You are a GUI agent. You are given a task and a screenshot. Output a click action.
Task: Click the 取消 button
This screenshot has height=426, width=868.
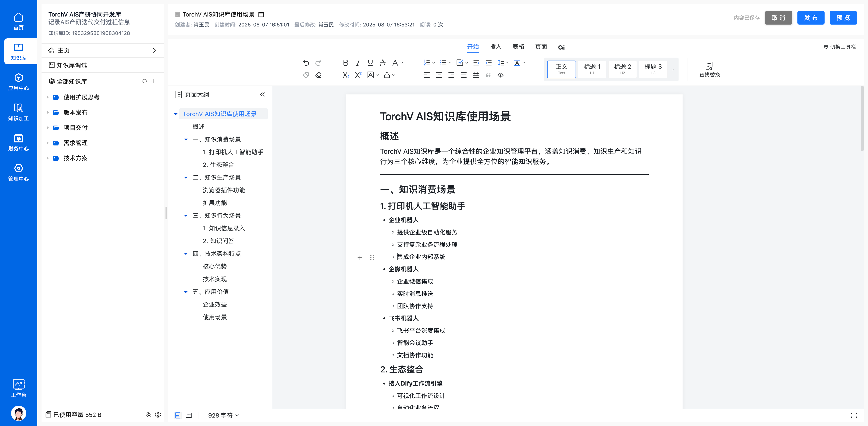point(778,18)
